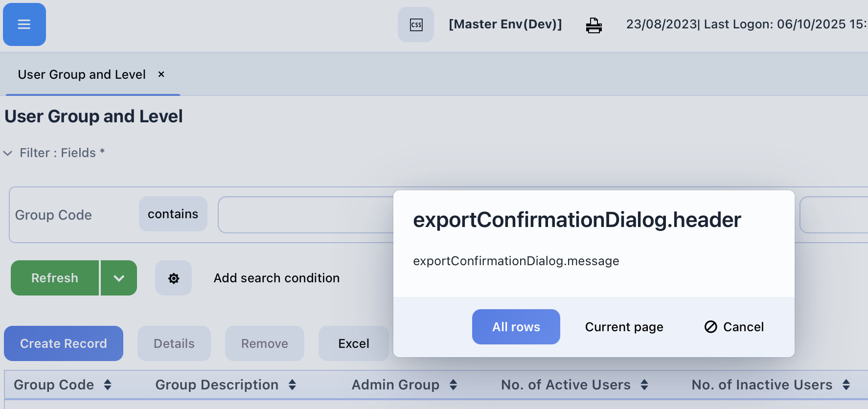Close the User Group and Level tab

[x=161, y=74]
